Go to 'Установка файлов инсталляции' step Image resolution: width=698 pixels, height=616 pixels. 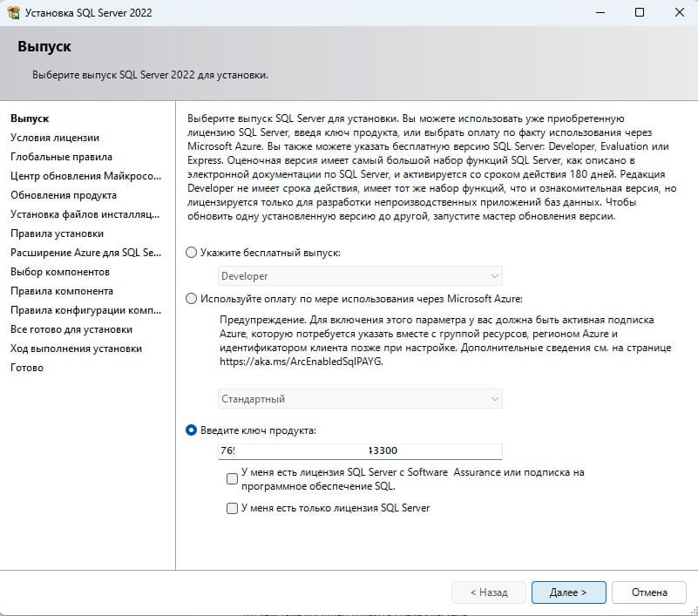pos(85,214)
